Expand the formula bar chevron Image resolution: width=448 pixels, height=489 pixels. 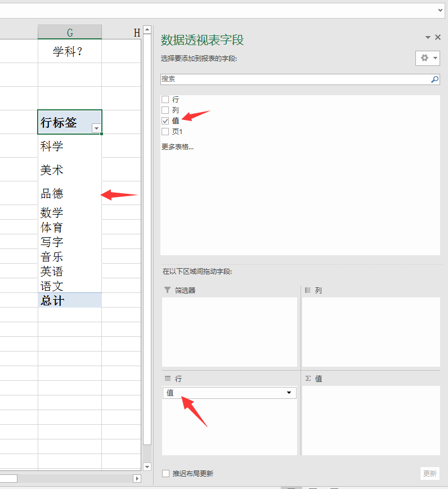click(x=440, y=10)
